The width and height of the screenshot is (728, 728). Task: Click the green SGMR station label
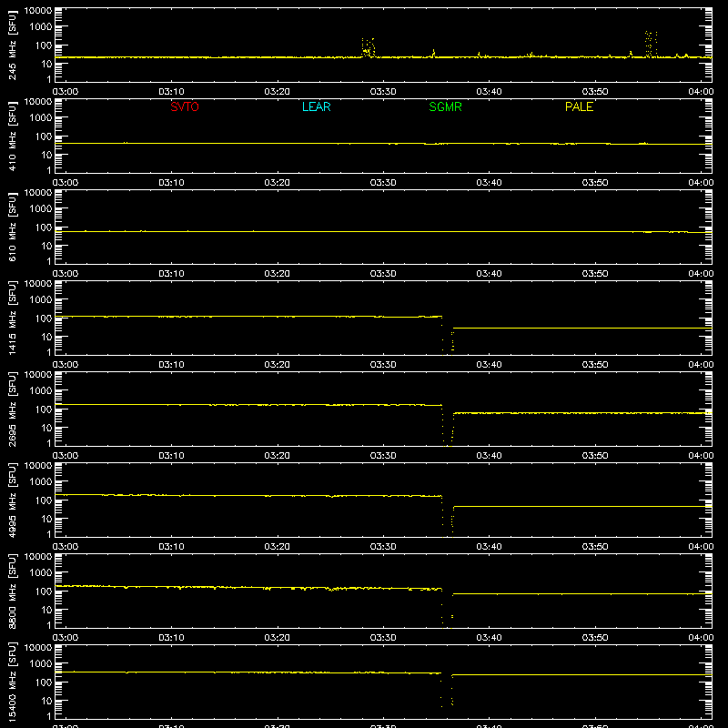point(445,106)
